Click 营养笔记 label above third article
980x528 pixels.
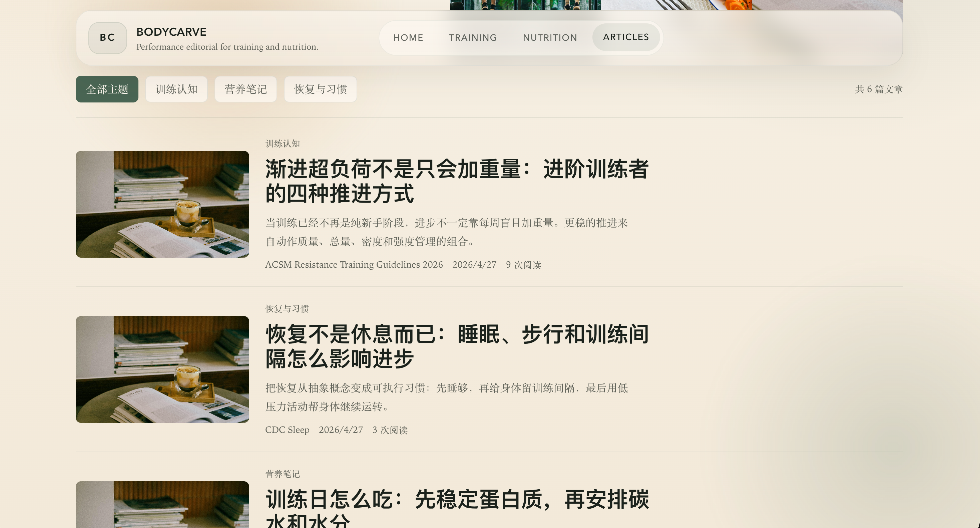[283, 474]
